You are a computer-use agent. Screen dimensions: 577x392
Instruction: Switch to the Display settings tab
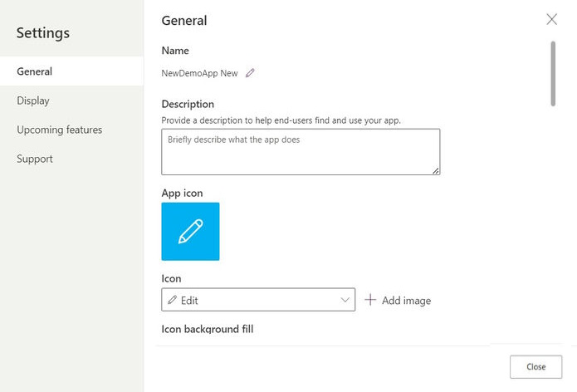coord(33,100)
